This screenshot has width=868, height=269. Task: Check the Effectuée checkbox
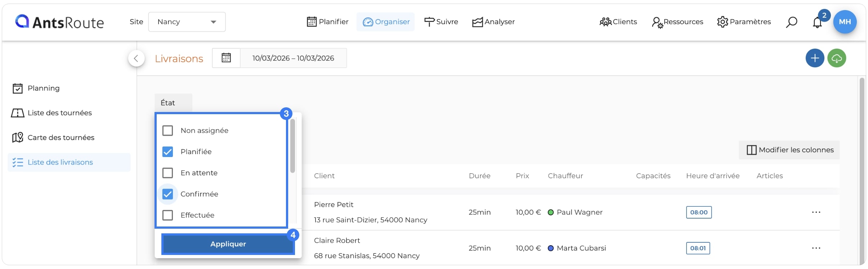pos(167,215)
